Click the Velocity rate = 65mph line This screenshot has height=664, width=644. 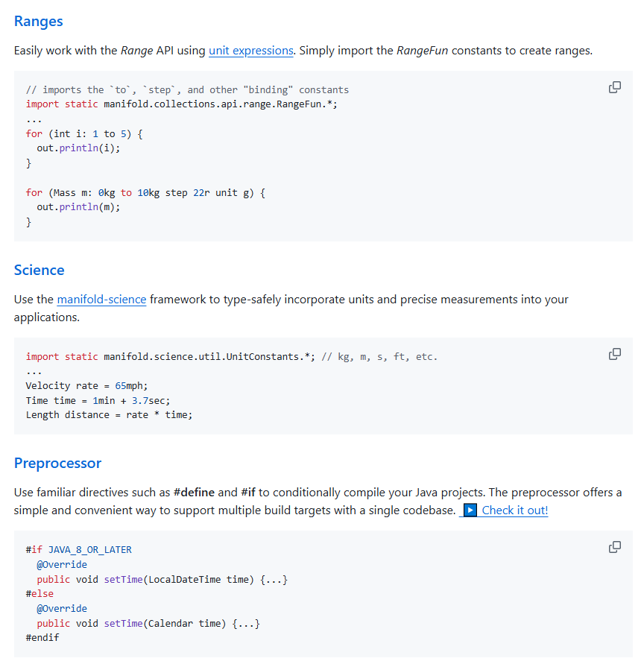pyautogui.click(x=86, y=385)
